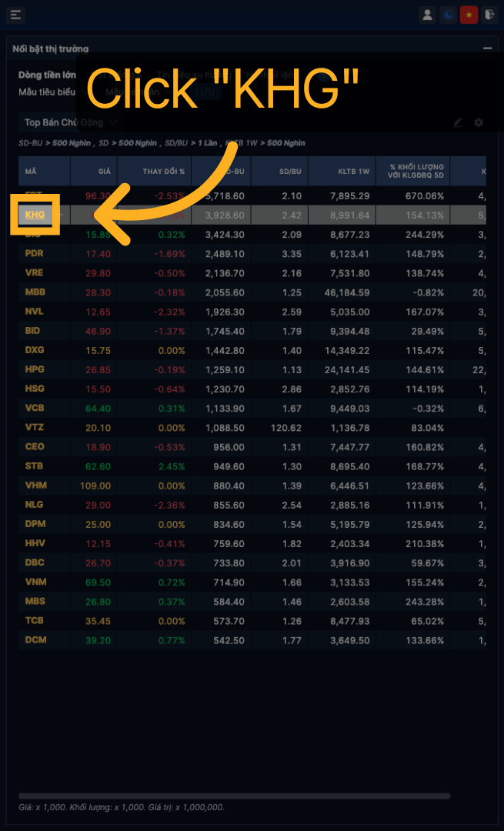Screen dimensions: 504x831
Task: Click the KHG stock symbol
Action: (x=35, y=215)
